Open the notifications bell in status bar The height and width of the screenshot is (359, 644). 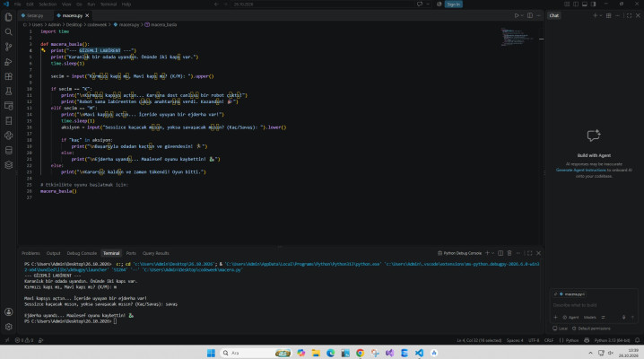tap(637, 340)
